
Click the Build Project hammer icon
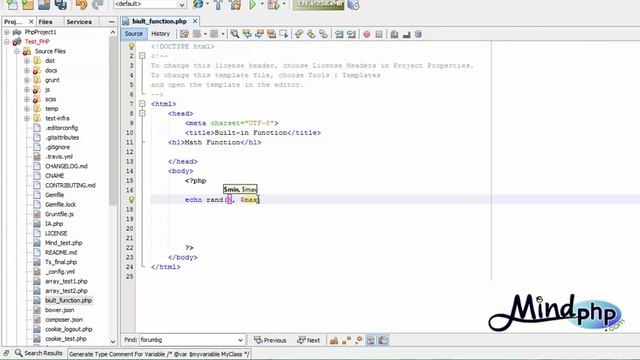tap(218, 4)
